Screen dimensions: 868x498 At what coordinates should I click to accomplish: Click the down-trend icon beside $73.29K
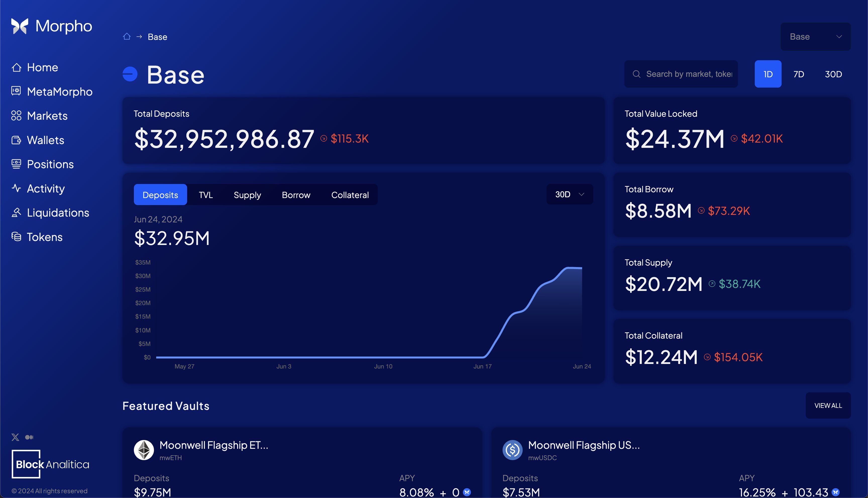701,210
